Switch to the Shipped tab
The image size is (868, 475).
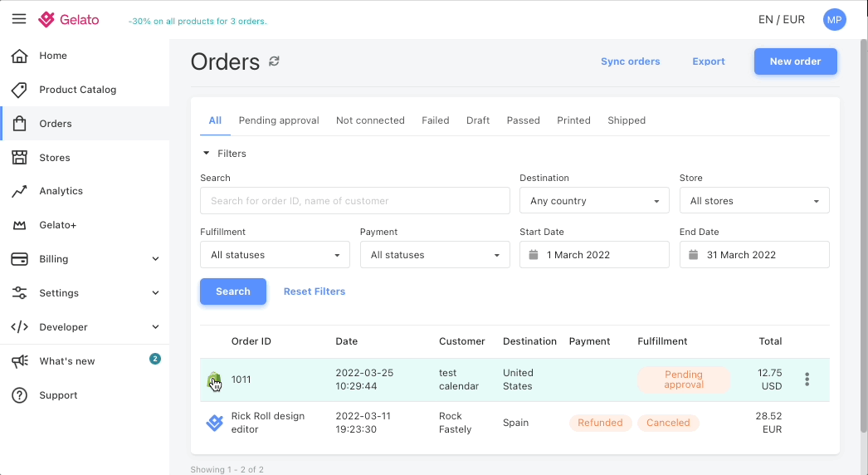[626, 120]
